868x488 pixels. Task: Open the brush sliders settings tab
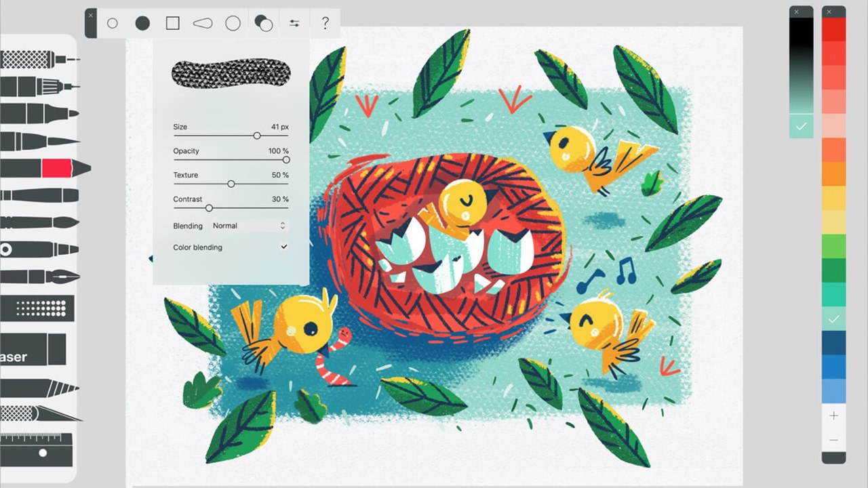pos(294,24)
